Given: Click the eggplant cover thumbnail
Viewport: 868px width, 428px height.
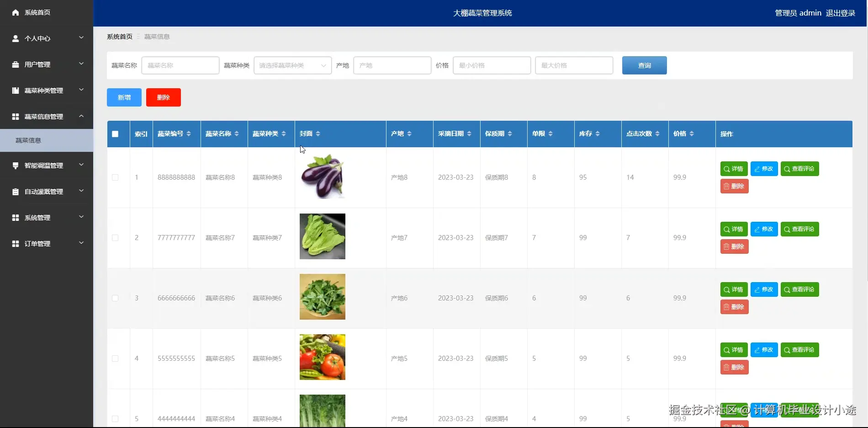Looking at the screenshot, I should pos(322,177).
